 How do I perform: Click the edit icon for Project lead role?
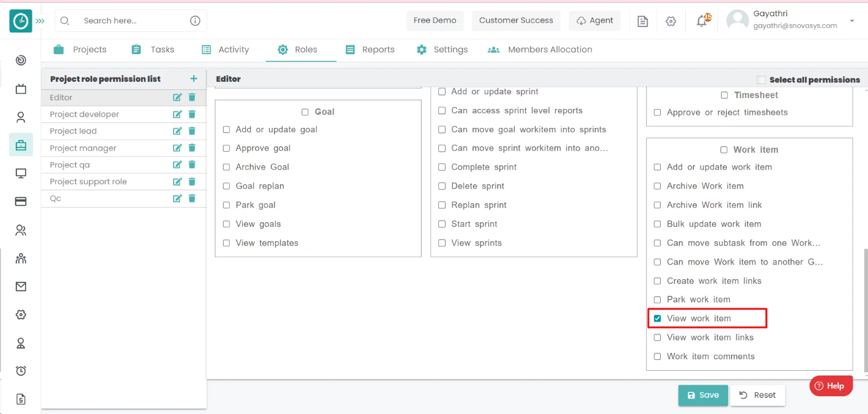tap(177, 131)
